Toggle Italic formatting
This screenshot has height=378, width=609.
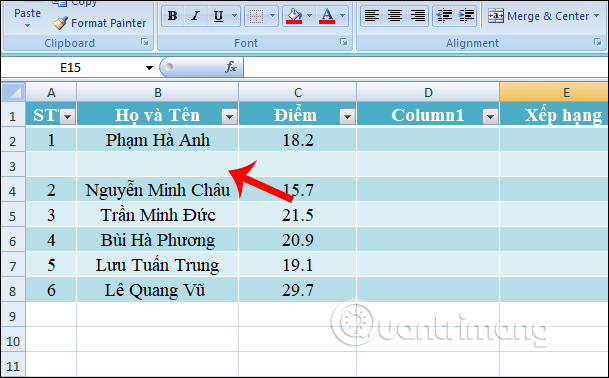[x=195, y=16]
